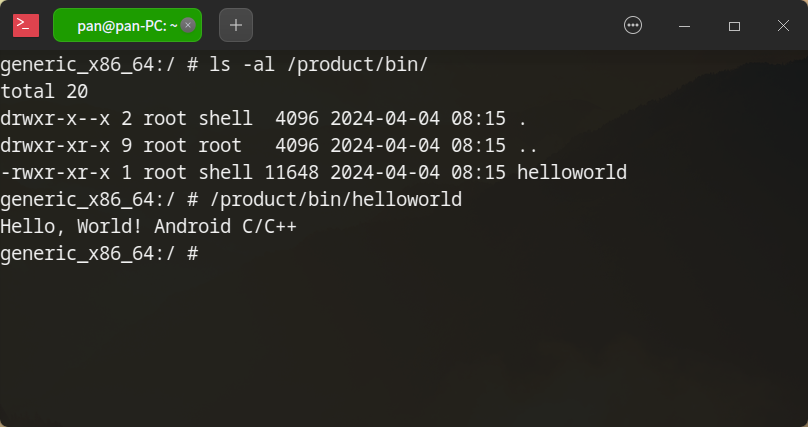This screenshot has width=808, height=427.
Task: Click the 'Hello, World! Android C/C++' output
Action: pyautogui.click(x=148, y=227)
